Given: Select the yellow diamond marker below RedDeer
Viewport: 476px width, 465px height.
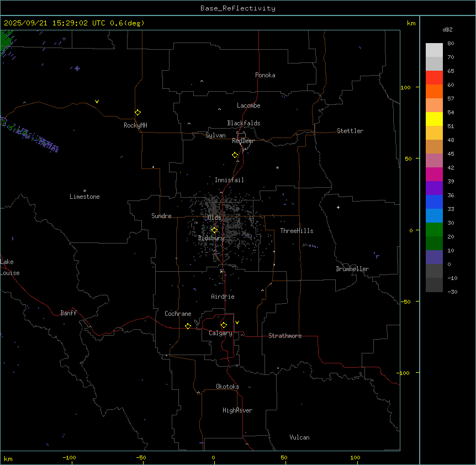Looking at the screenshot, I should point(235,155).
